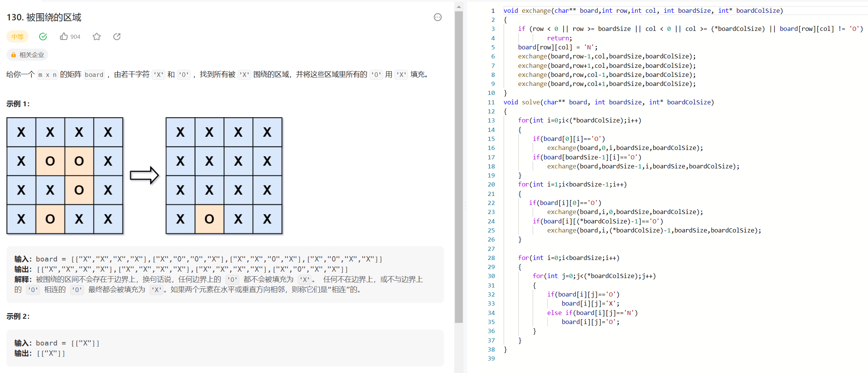Screen dimensions: 868x373
Task: Click the exchange call with row-1 on line 6
Action: tap(607, 56)
